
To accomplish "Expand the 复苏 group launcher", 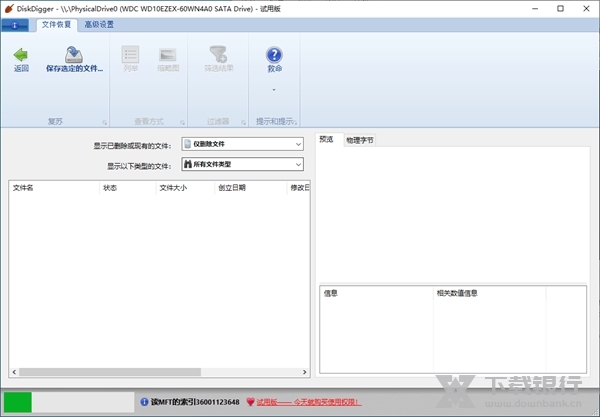I will click(x=104, y=122).
